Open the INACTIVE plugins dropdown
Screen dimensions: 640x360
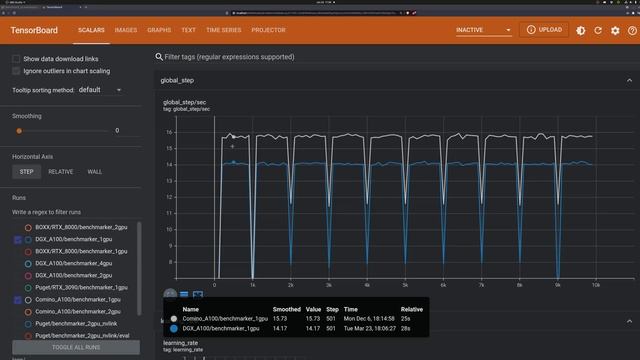click(483, 30)
